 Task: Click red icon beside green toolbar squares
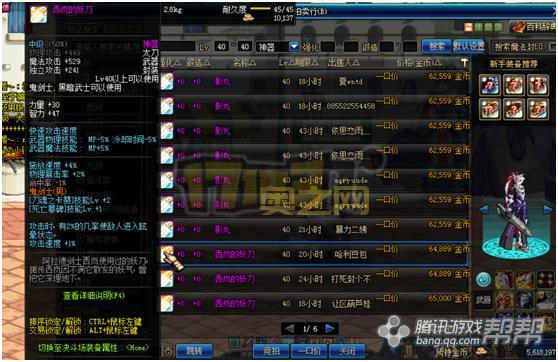(x=469, y=27)
